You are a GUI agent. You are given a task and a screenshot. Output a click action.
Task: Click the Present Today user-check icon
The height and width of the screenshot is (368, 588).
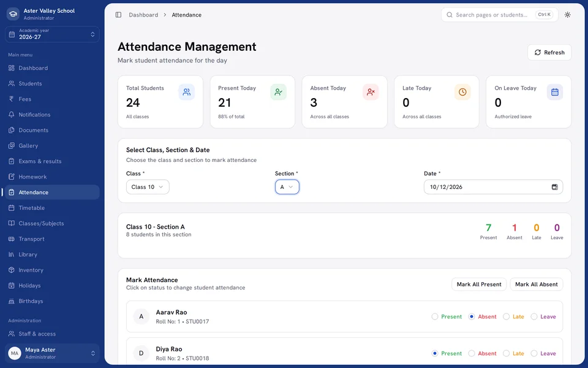pyautogui.click(x=278, y=92)
